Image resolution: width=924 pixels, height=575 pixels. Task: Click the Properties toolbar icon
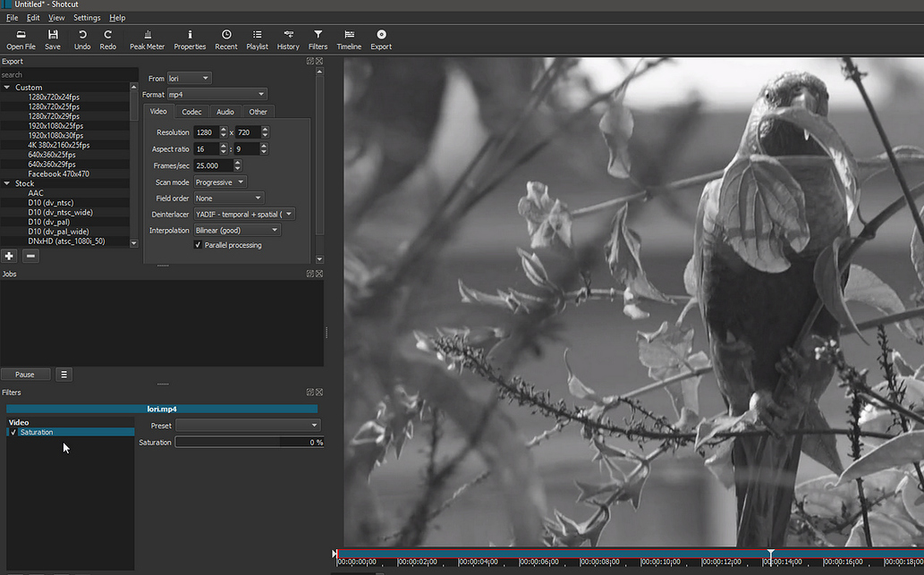(x=190, y=38)
